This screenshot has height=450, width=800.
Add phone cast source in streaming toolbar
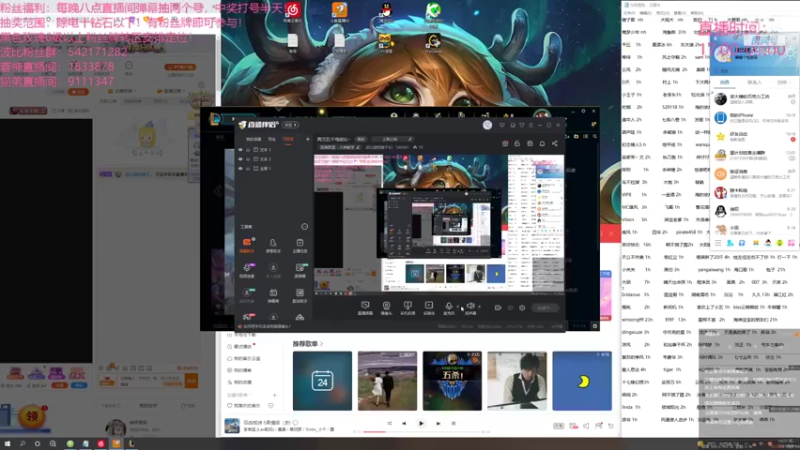coord(407,308)
